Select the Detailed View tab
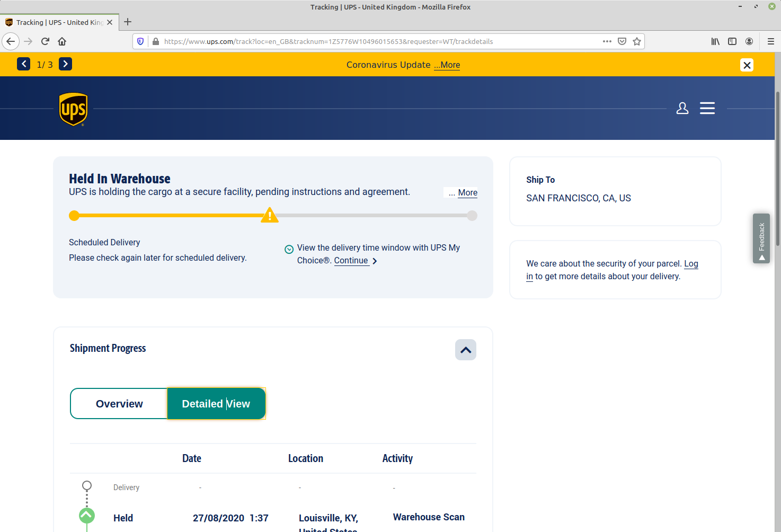Screen dimensions: 781x532 216,404
